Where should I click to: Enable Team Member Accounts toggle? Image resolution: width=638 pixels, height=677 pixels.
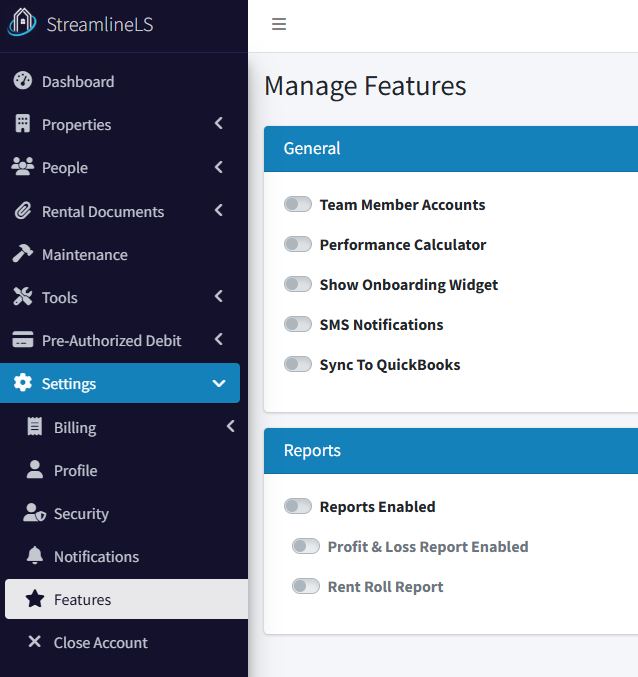pyautogui.click(x=298, y=204)
